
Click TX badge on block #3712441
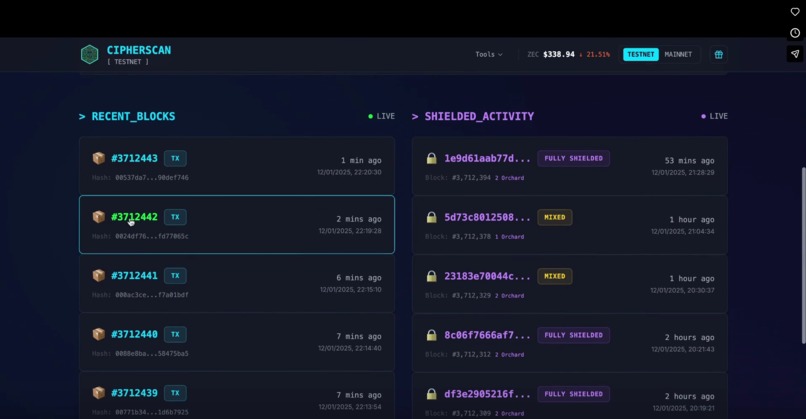pos(175,276)
